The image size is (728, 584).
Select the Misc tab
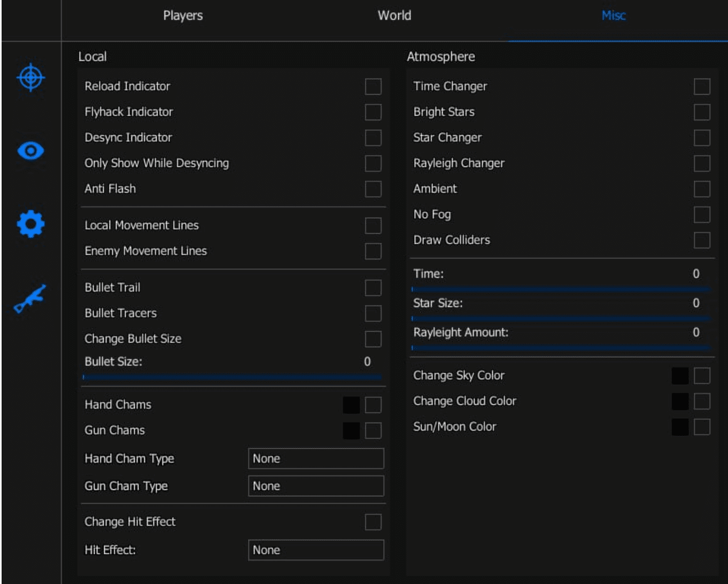614,16
